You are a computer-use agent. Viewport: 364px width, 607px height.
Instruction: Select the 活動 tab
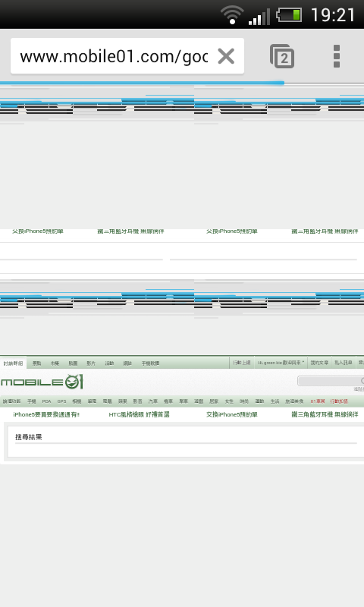[x=109, y=363]
